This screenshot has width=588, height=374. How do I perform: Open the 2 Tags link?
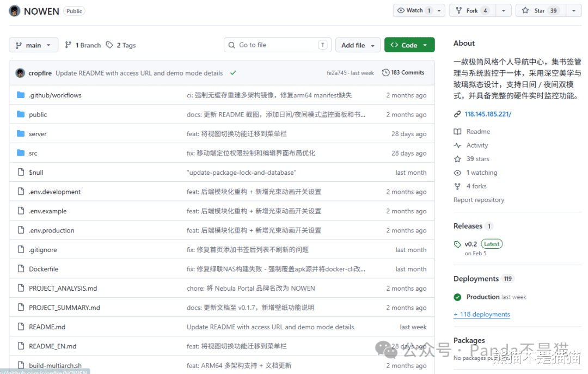click(x=121, y=45)
